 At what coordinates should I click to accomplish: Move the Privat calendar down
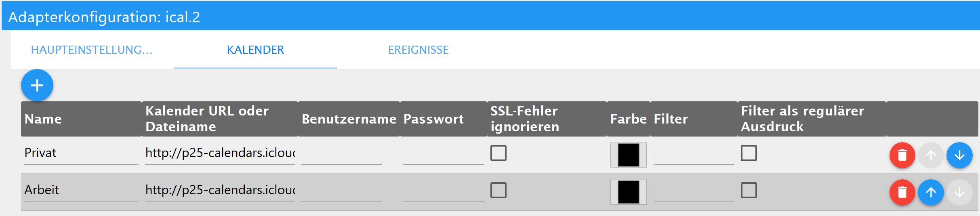coord(959,155)
